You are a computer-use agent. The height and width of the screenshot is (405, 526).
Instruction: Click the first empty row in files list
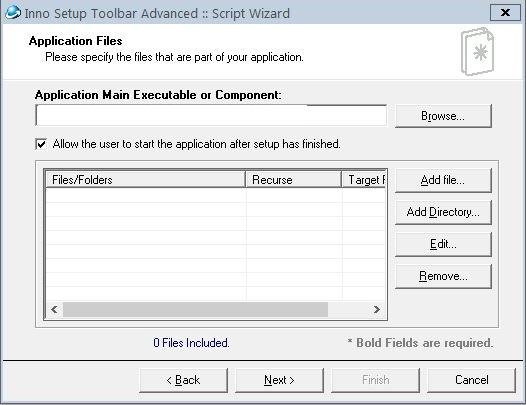215,195
